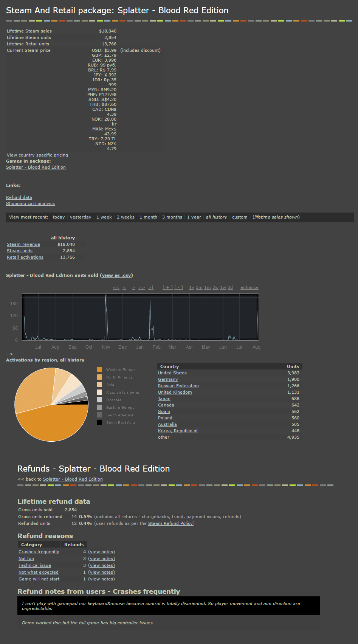Open the Retail activations link

25,257
